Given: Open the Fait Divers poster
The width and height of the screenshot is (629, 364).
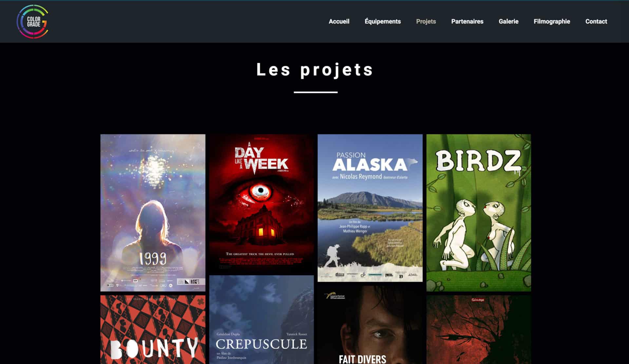Looking at the screenshot, I should pyautogui.click(x=370, y=325).
